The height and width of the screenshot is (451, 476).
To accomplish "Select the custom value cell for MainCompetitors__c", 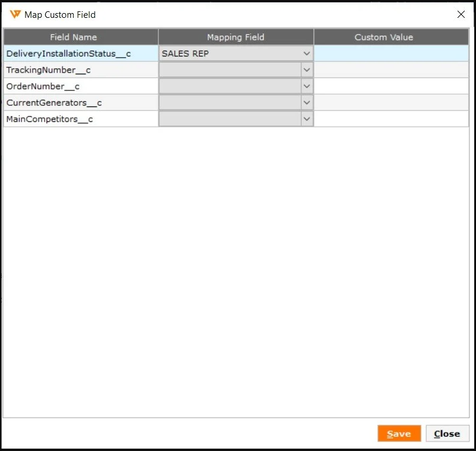I will pyautogui.click(x=391, y=119).
